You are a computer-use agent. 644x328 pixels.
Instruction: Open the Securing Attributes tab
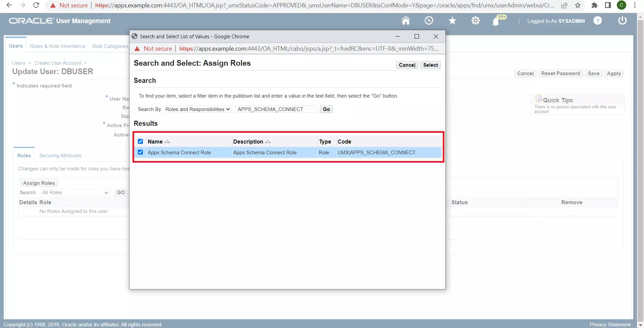[60, 155]
